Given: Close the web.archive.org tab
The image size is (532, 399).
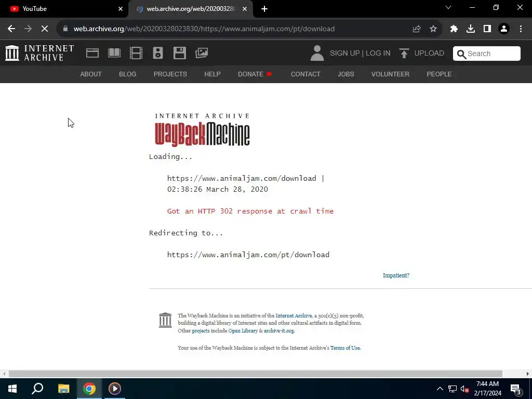Looking at the screenshot, I should 245,9.
